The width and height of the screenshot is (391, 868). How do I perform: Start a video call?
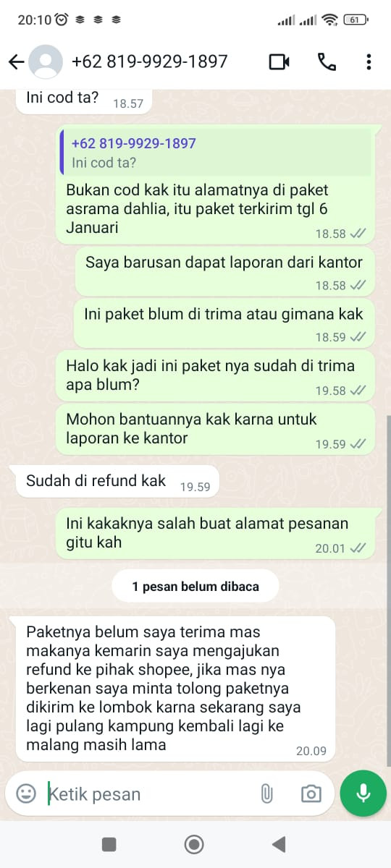279,62
